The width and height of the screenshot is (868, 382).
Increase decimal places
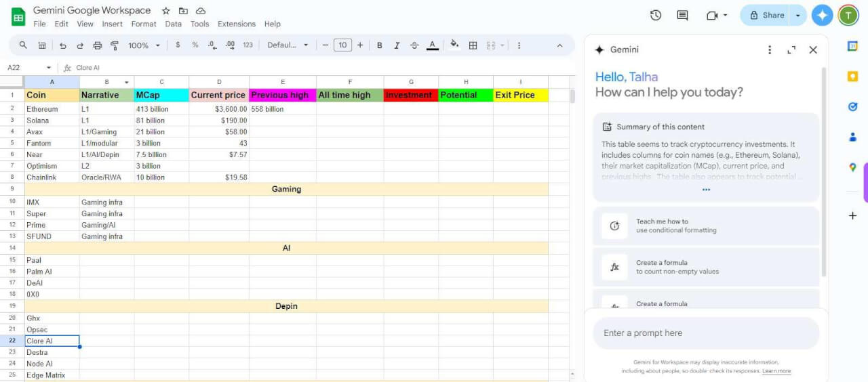click(230, 45)
